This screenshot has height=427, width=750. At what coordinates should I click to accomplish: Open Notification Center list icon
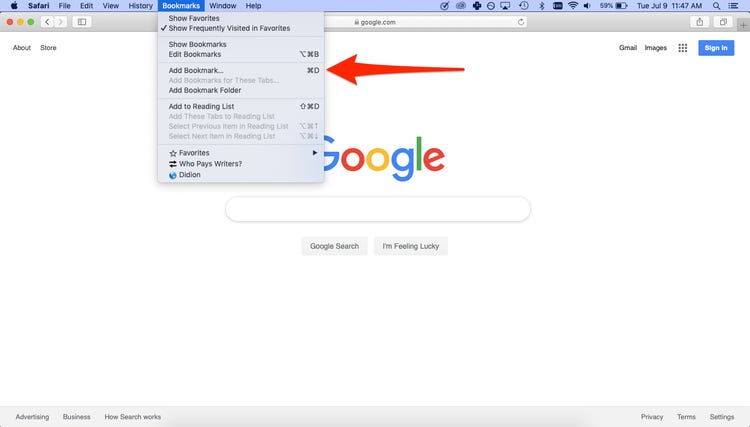(x=733, y=6)
